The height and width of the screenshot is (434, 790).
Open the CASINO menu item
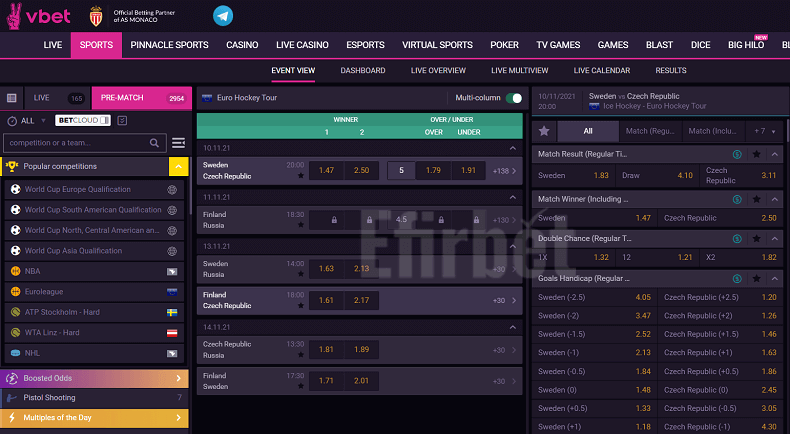pyautogui.click(x=242, y=45)
